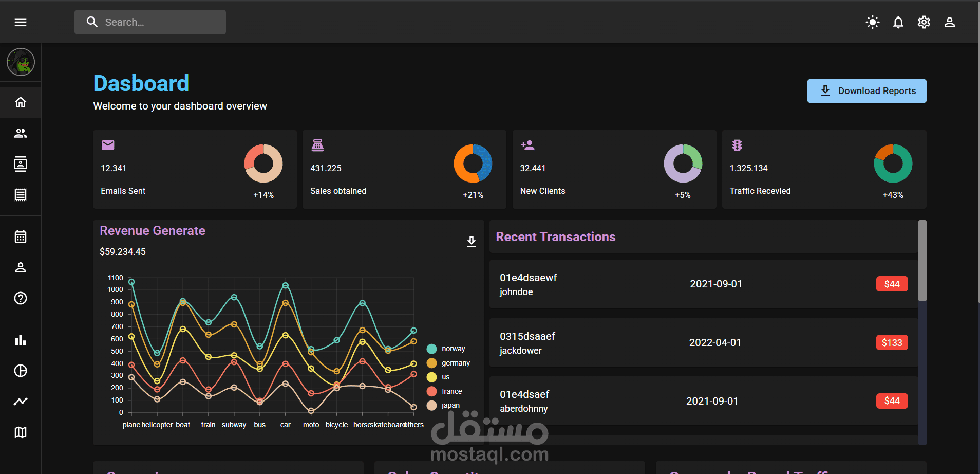Open the hamburger menu in top bar
Viewport: 980px width, 474px height.
point(21,22)
